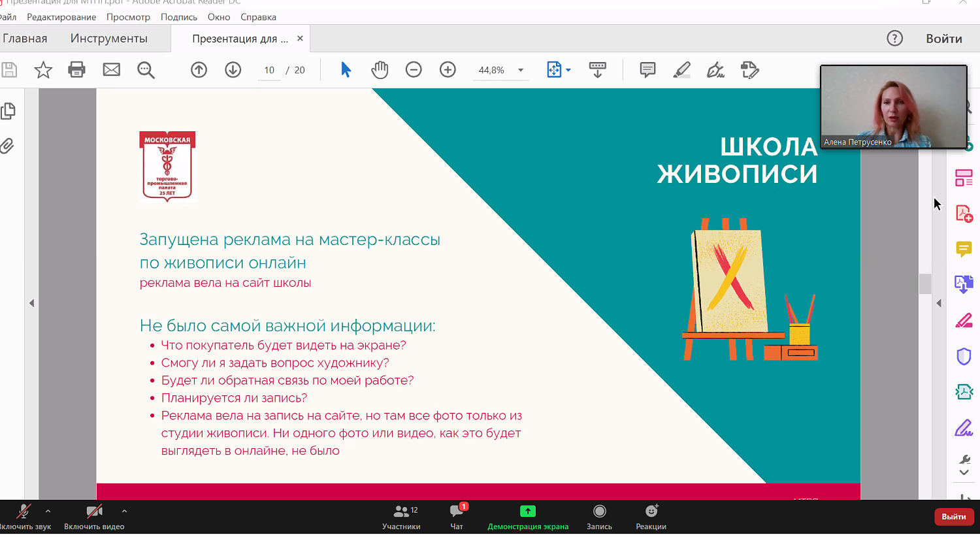The width and height of the screenshot is (980, 537).
Task: Open green Send for review tool icon
Action: click(964, 392)
